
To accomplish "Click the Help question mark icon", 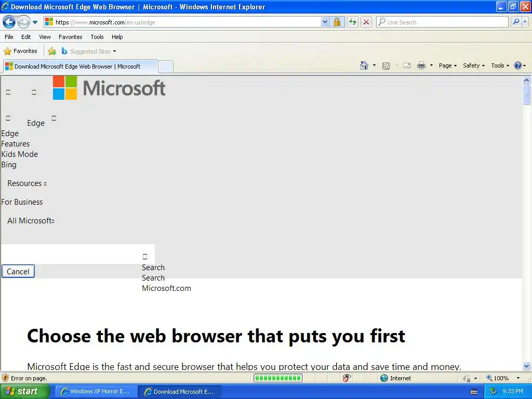I will pos(518,65).
